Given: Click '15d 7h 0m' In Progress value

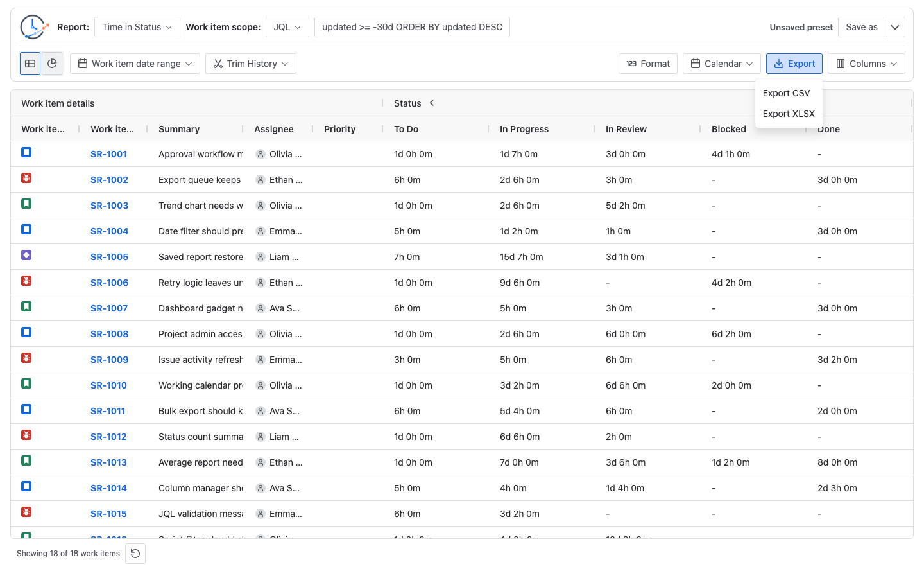Looking at the screenshot, I should [522, 257].
